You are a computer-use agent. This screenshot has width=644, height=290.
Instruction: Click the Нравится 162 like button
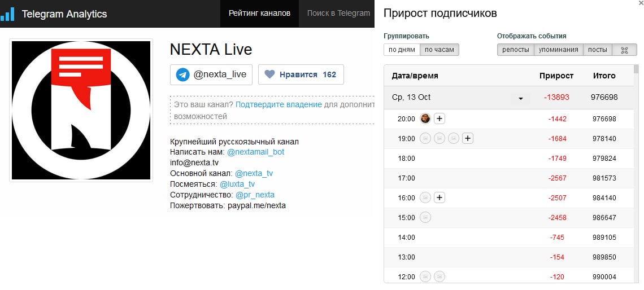point(301,74)
